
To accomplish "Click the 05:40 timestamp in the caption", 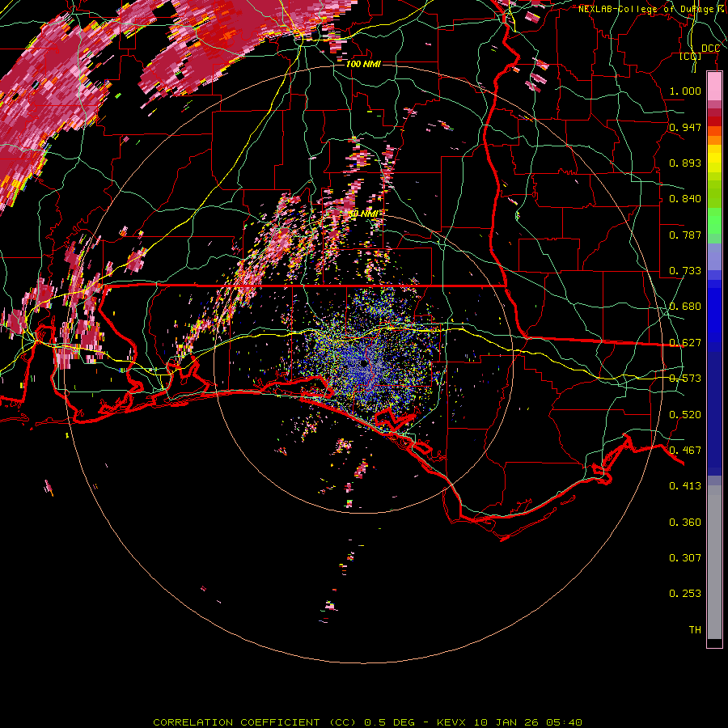I will click(x=564, y=722).
